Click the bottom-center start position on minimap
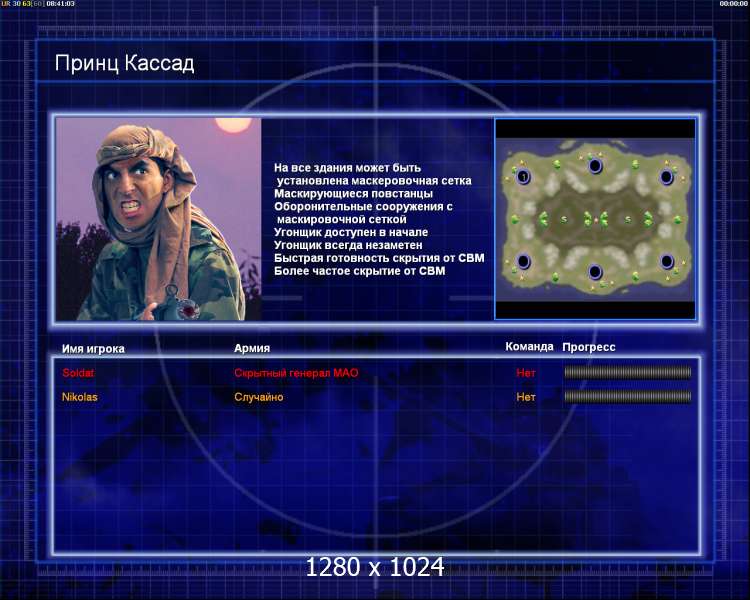750x600 pixels. pyautogui.click(x=595, y=272)
